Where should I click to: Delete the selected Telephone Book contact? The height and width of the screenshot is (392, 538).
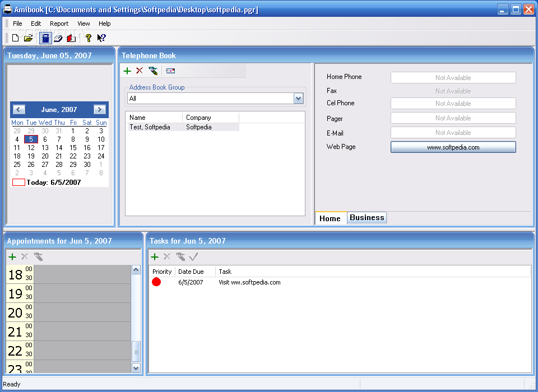click(140, 71)
